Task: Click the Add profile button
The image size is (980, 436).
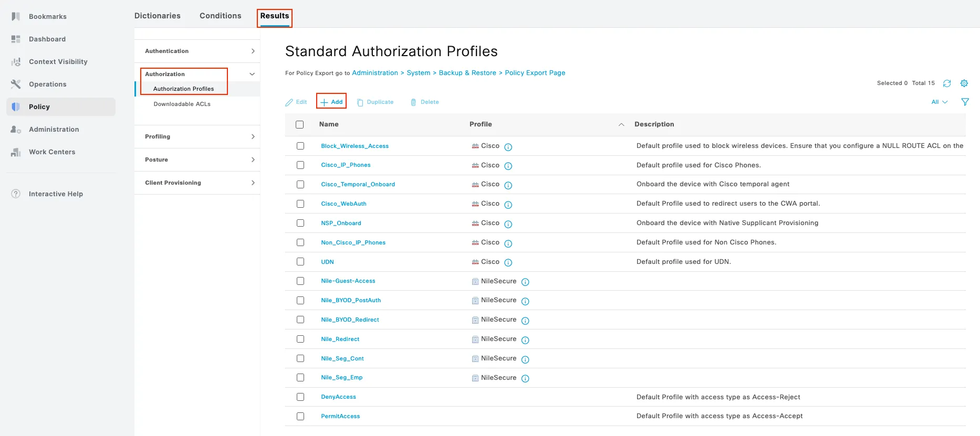Action: coord(331,102)
